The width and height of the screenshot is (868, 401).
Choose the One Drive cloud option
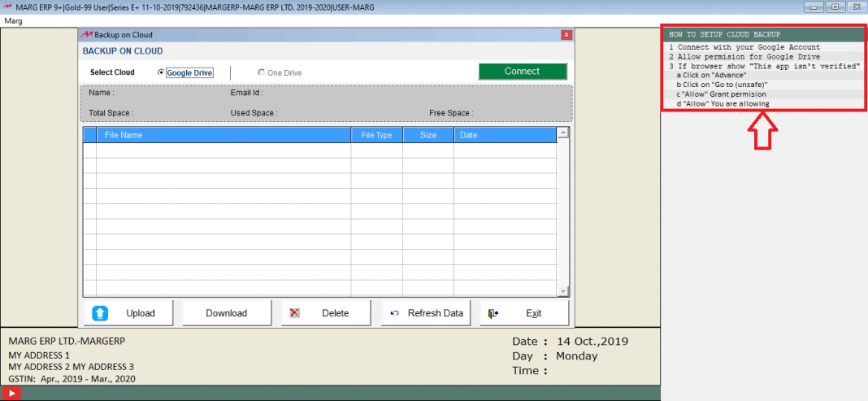261,72
